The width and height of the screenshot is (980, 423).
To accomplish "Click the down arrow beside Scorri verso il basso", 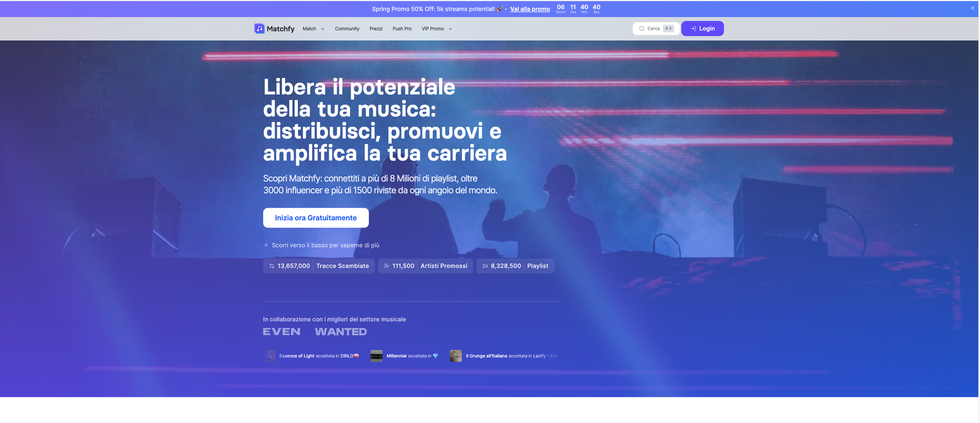I will pos(266,245).
